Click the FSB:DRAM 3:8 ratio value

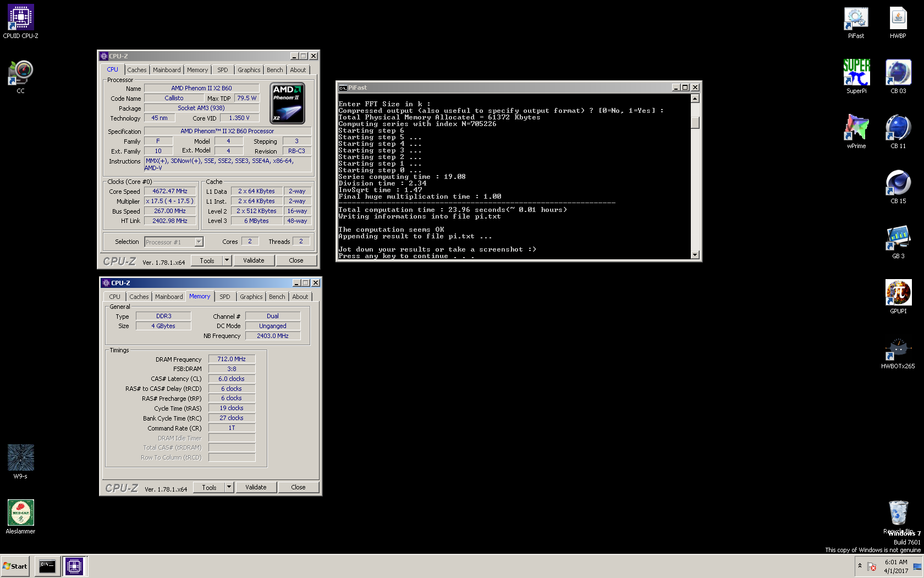232,369
